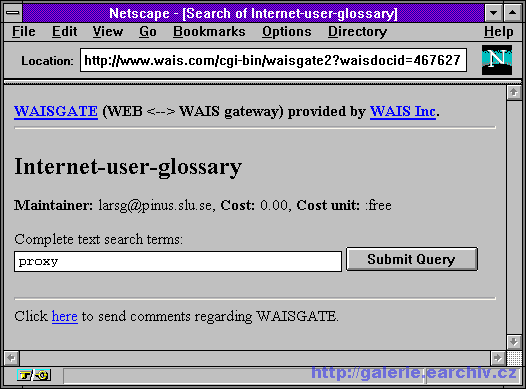Click the maintainer email larsg@pinus.slu.se
The image size is (526, 389).
155,205
